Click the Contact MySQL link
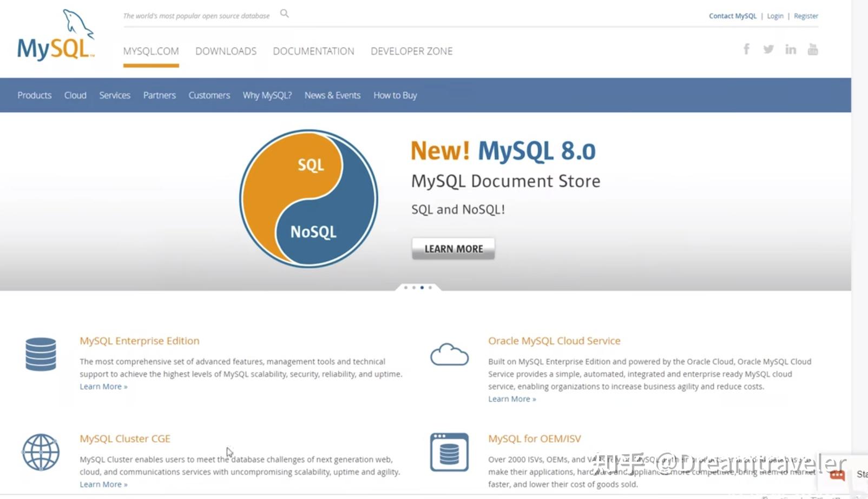Image resolution: width=868 pixels, height=499 pixels. pos(732,16)
